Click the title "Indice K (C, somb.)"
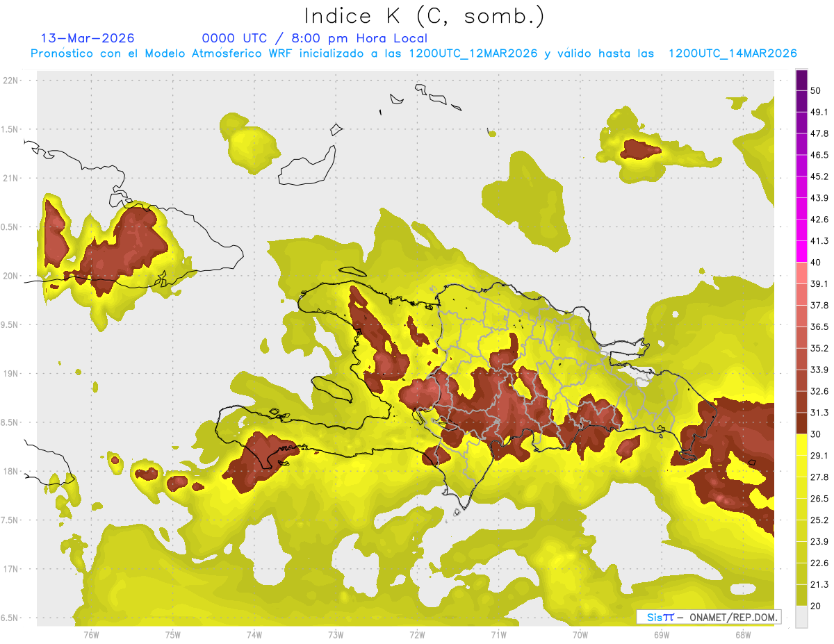The width and height of the screenshot is (834, 644). (x=423, y=16)
